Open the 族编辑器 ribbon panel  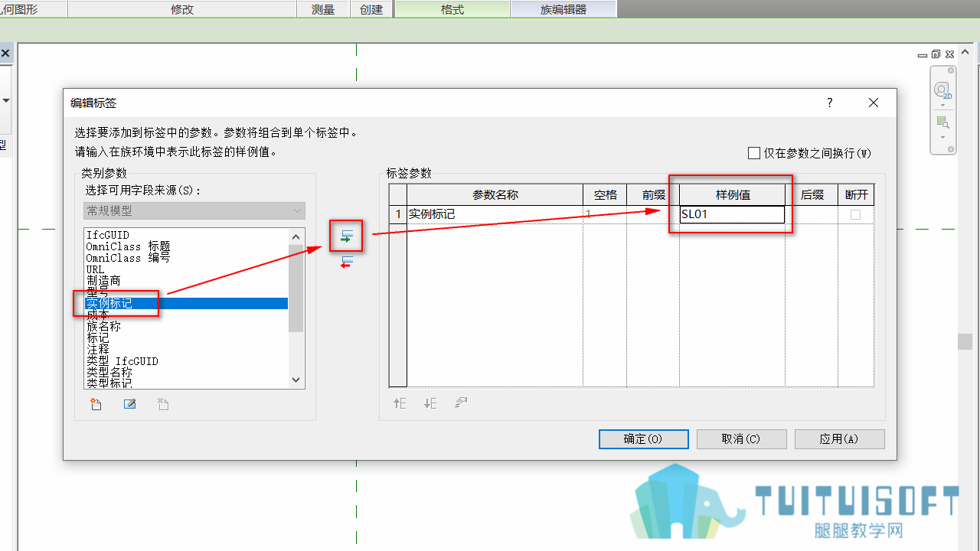(x=563, y=9)
